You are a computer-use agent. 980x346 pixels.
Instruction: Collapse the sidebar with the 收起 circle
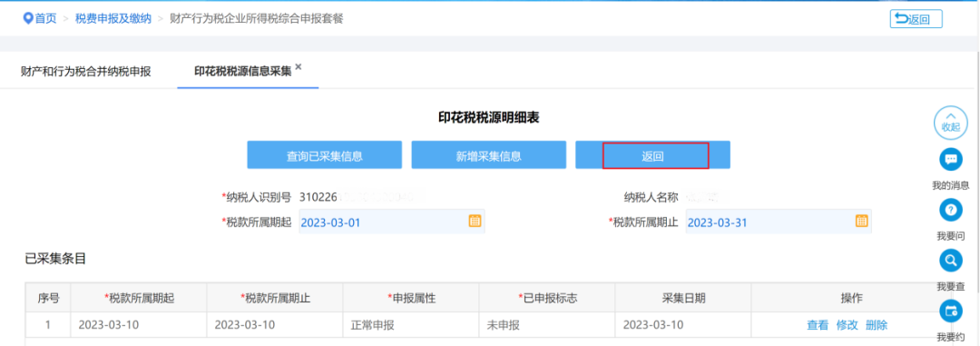point(951,122)
